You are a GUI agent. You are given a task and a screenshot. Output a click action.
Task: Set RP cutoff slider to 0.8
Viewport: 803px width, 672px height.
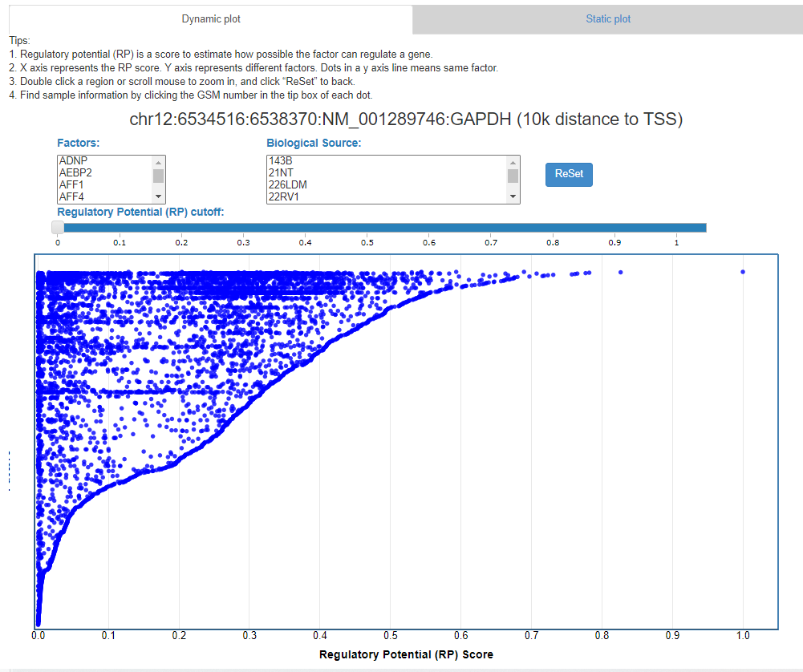pyautogui.click(x=553, y=227)
